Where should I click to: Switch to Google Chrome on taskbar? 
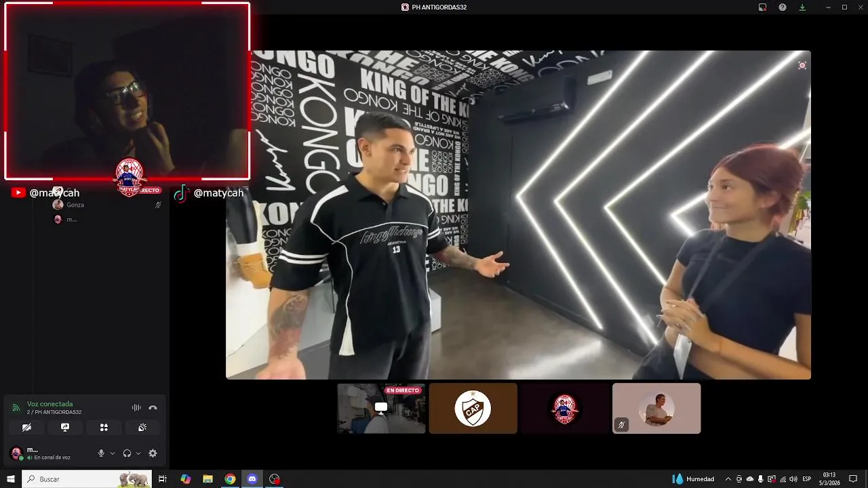230,479
